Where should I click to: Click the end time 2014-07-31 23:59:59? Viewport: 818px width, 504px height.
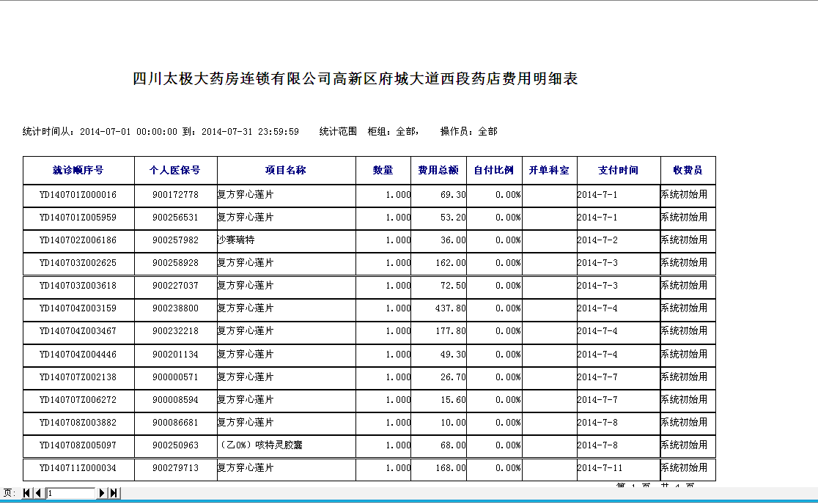tap(250, 132)
